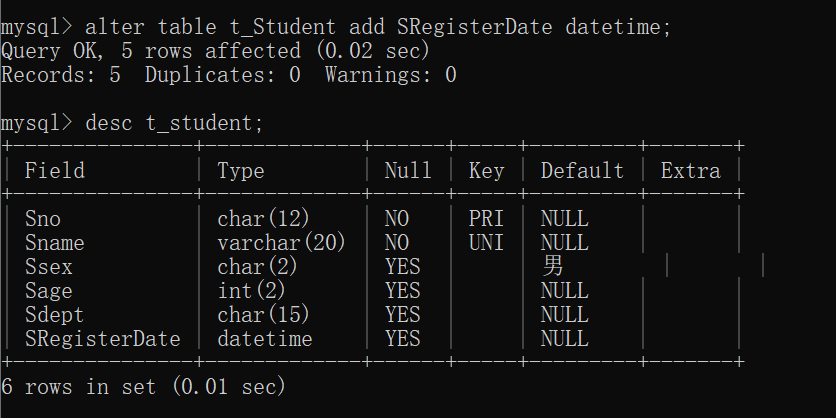Click the datetime type value
The image size is (836, 418).
point(265,339)
